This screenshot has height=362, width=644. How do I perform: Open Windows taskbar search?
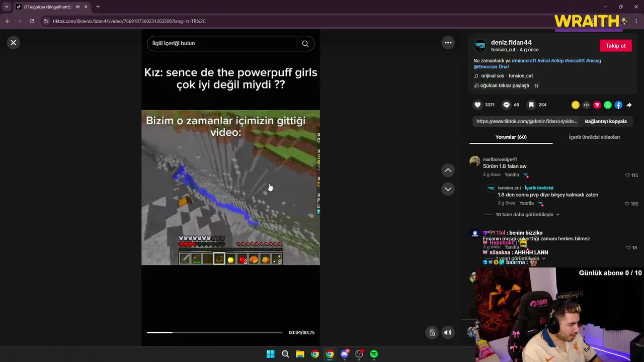[285, 354]
